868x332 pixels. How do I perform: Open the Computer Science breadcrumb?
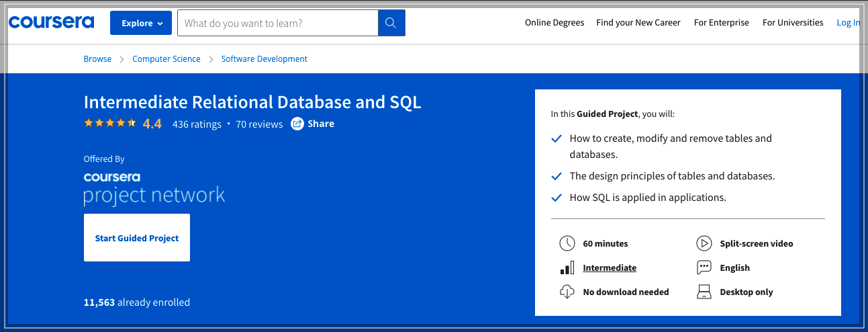[166, 59]
